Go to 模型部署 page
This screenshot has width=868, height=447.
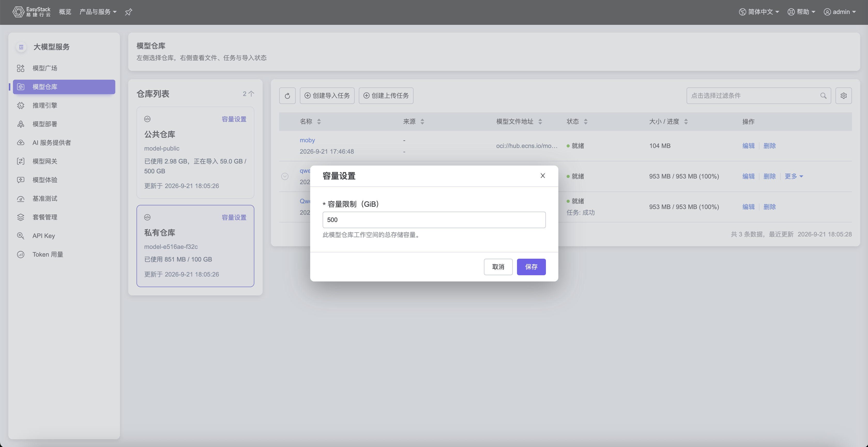[64, 124]
